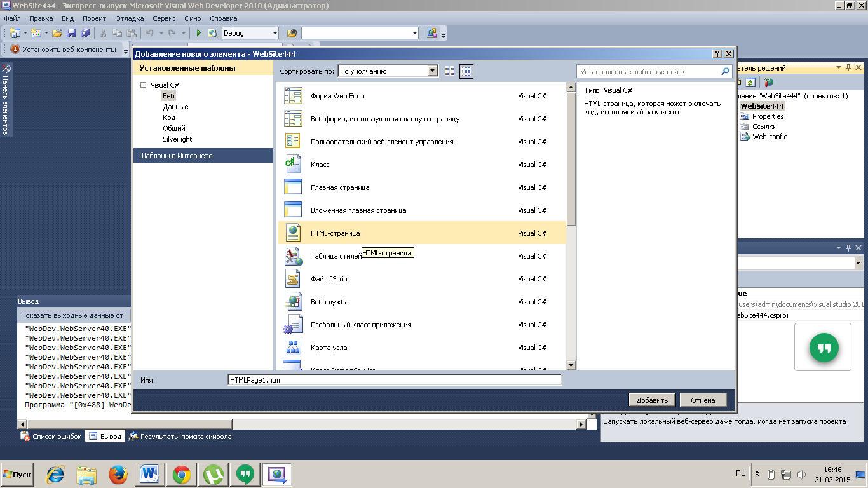Viewport: 868px width, 488px height.
Task: Open uTorrent from the taskbar
Action: 214,474
